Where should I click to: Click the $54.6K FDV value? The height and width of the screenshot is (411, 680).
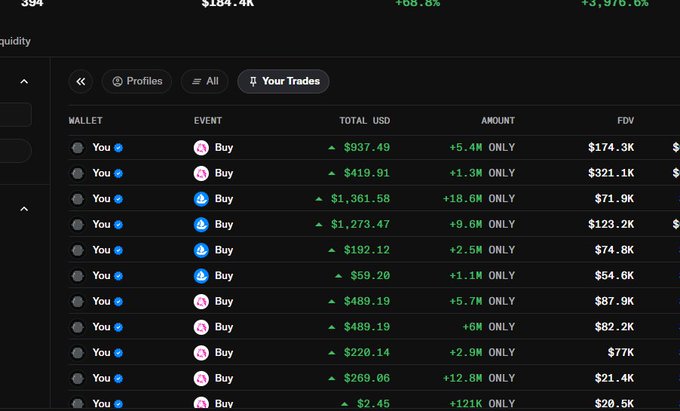point(614,276)
